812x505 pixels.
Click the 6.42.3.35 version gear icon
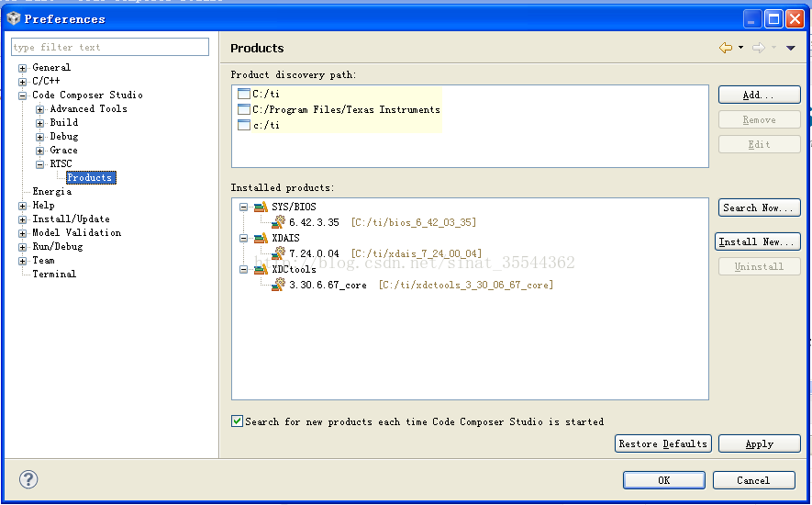(278, 222)
